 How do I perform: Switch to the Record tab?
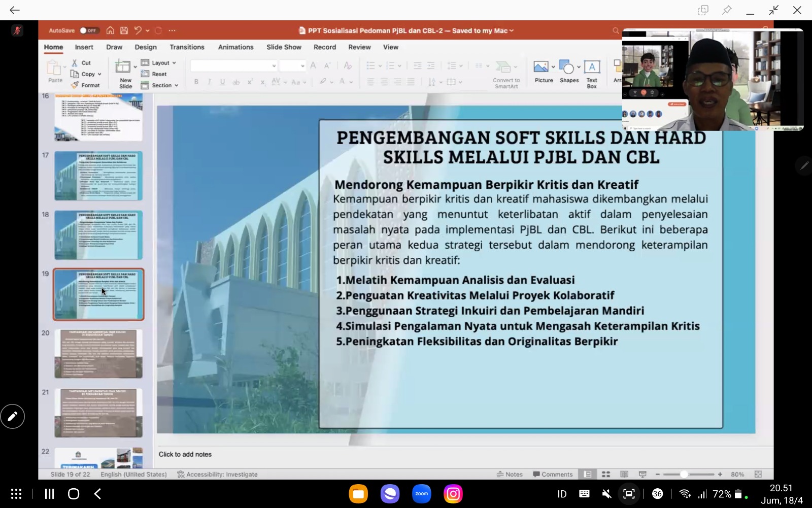[325, 47]
